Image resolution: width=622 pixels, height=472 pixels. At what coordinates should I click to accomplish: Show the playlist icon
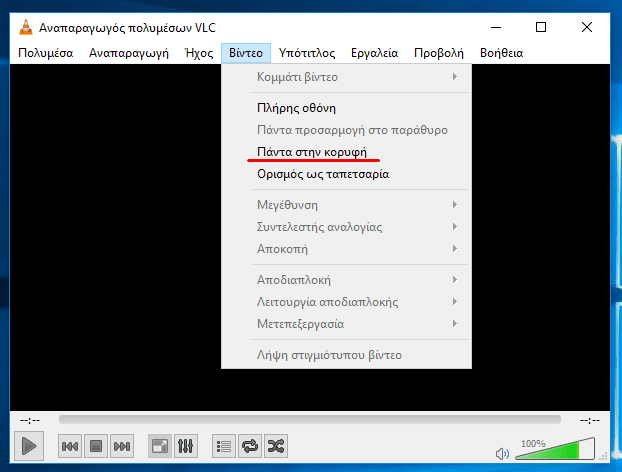pos(224,446)
